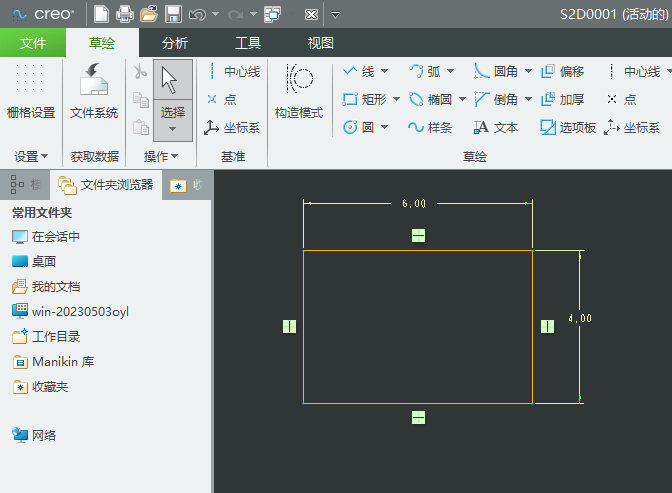Open 工作目录 in the folder list
Viewport: 672px width, 493px height.
(x=55, y=337)
